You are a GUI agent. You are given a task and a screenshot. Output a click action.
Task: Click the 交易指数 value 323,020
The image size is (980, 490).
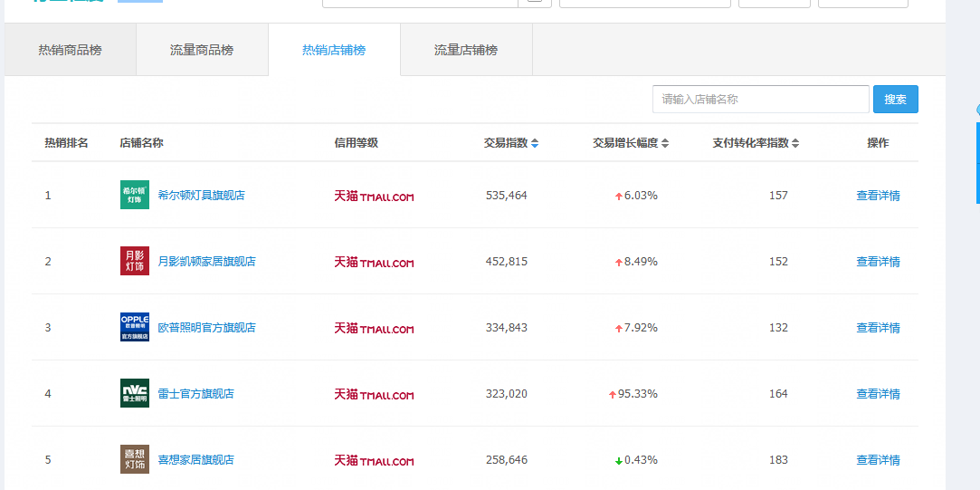506,394
